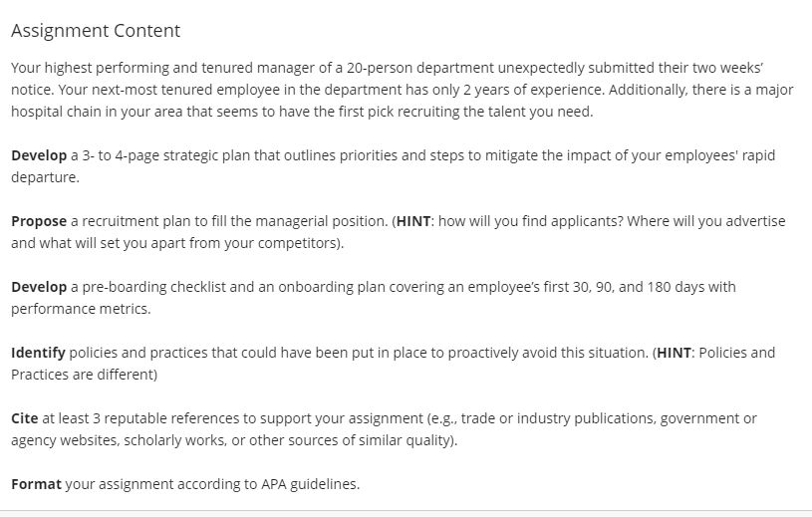Click the bold Develop before pre-boarding checklist
812x517 pixels.
(39, 287)
